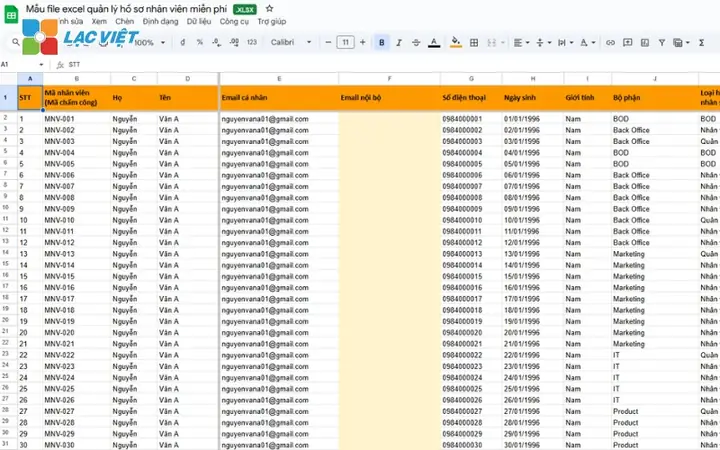Open the Chèn menu
The height and width of the screenshot is (450, 720).
coord(124,21)
